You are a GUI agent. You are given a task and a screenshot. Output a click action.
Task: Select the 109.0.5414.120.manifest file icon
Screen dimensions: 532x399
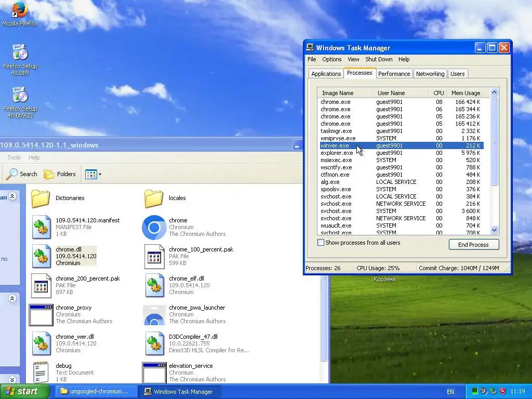point(42,227)
